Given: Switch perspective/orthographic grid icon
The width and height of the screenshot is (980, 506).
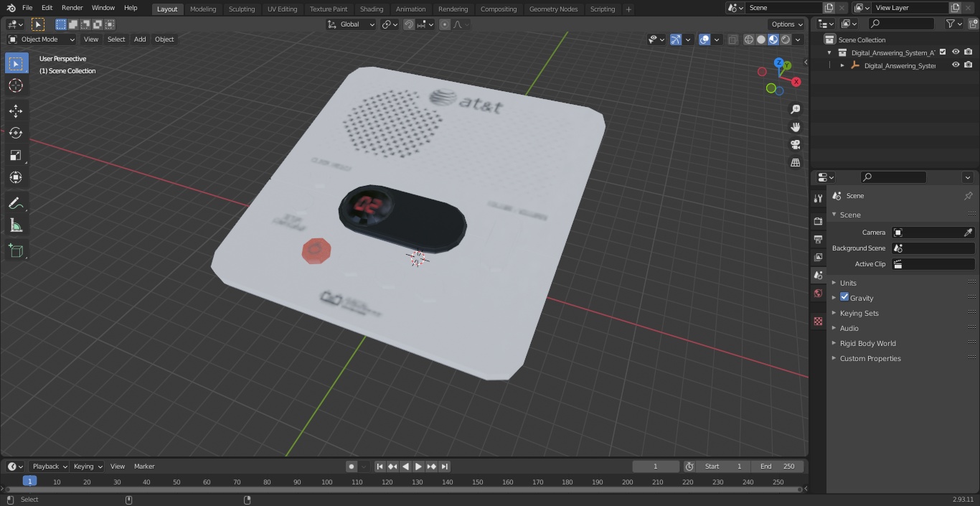Looking at the screenshot, I should 795,163.
